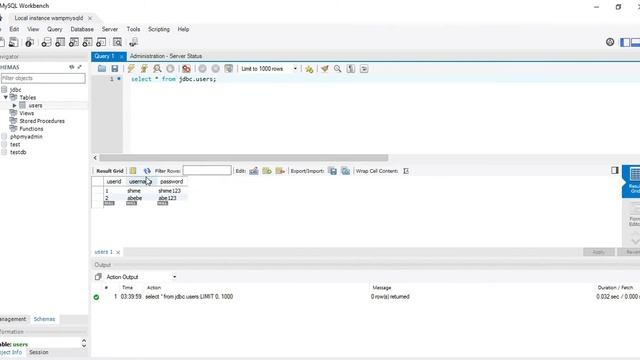The width and height of the screenshot is (640, 360).
Task: Refresh the result grid data
Action: [147, 171]
